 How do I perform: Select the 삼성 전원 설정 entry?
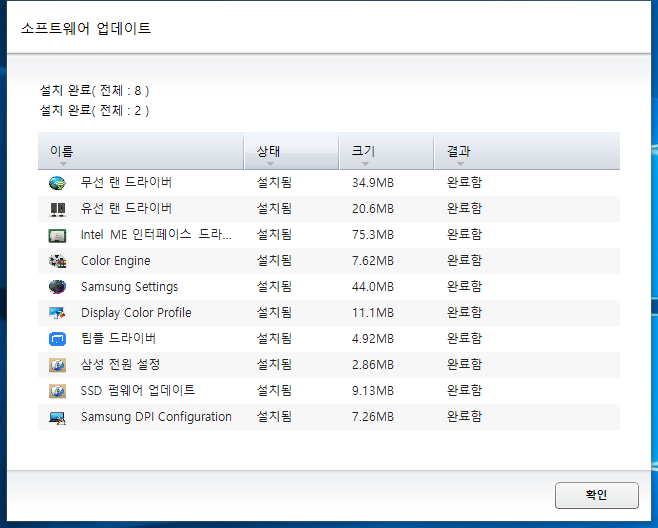point(120,365)
